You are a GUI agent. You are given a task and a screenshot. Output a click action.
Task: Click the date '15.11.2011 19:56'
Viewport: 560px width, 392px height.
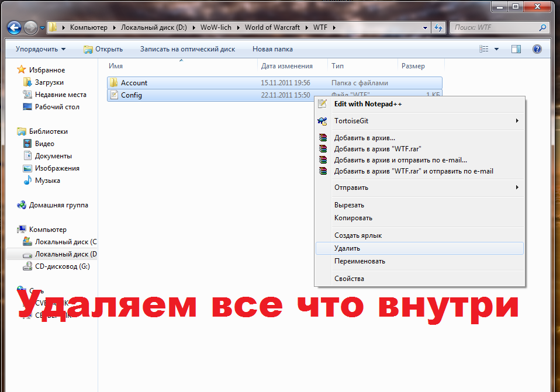tap(285, 83)
